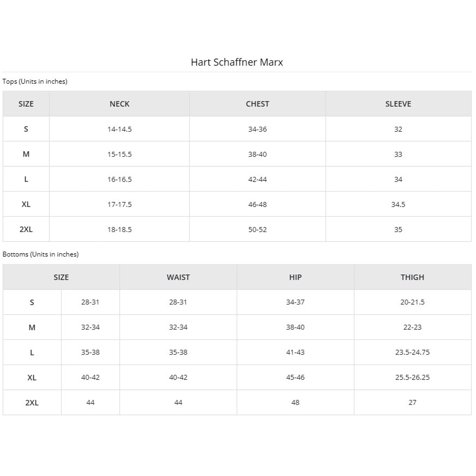Click the 14-14.5 neck measurement cell
Viewport: 476px width, 476px height.
point(119,129)
